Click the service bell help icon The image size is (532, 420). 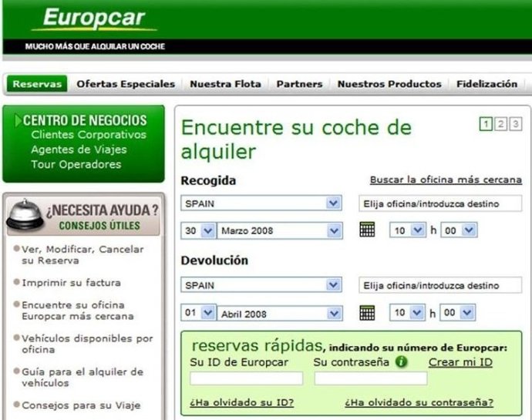point(25,215)
